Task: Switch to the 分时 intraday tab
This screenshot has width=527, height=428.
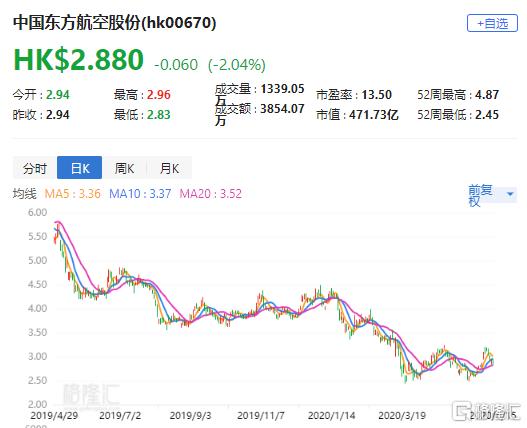Action: pos(35,168)
